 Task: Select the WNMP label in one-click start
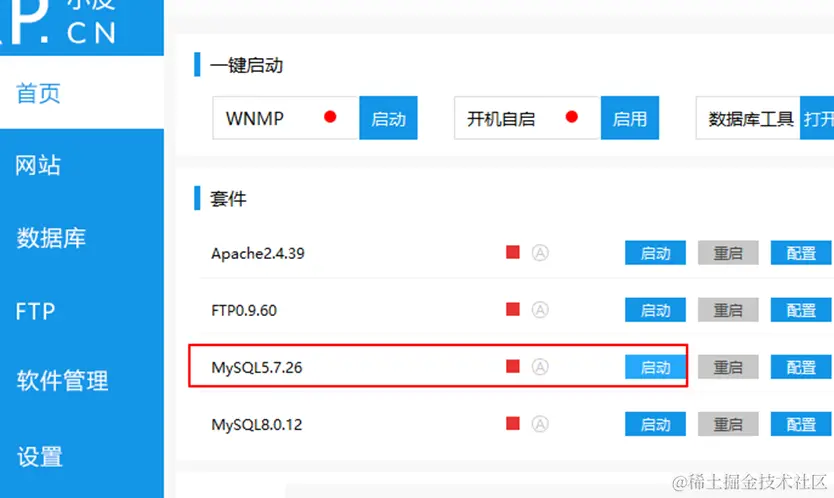(x=255, y=118)
